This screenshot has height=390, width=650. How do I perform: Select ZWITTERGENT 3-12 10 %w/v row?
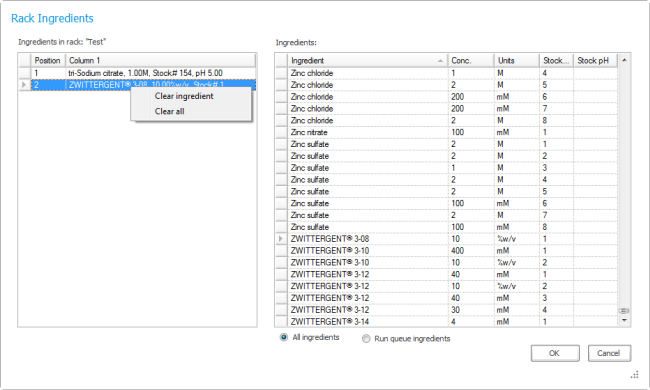coord(447,286)
